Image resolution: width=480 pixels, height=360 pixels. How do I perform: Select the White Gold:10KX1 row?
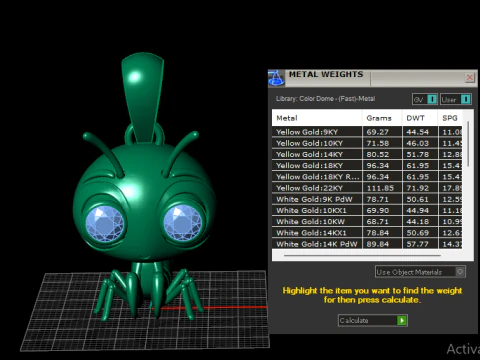[x=367, y=210]
